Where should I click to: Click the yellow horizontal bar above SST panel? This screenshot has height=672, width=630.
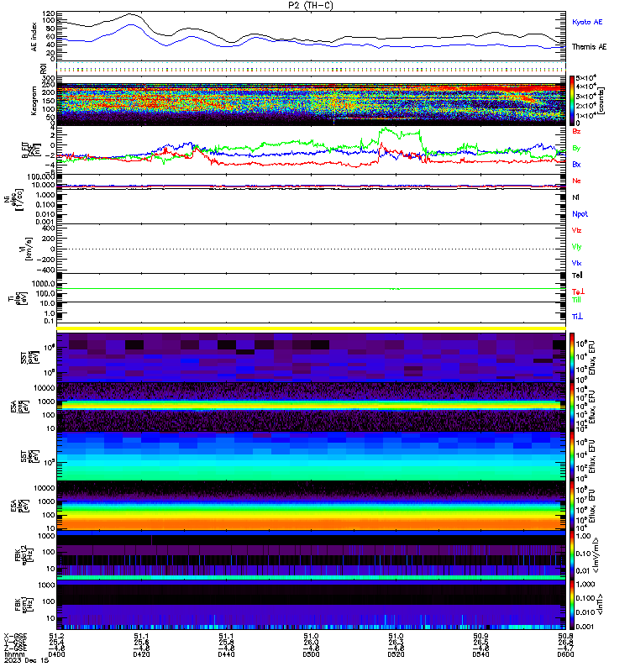(311, 328)
